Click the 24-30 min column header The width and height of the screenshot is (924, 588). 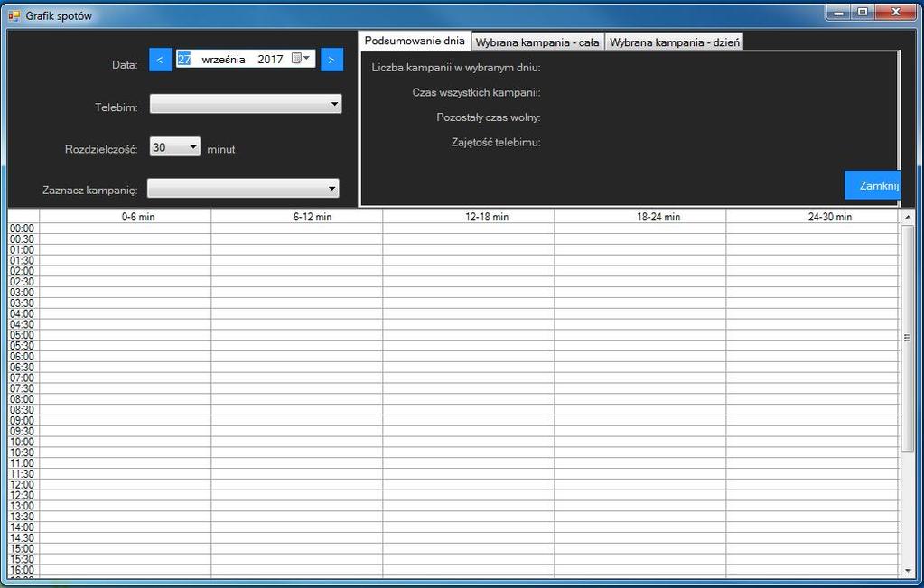click(x=812, y=216)
